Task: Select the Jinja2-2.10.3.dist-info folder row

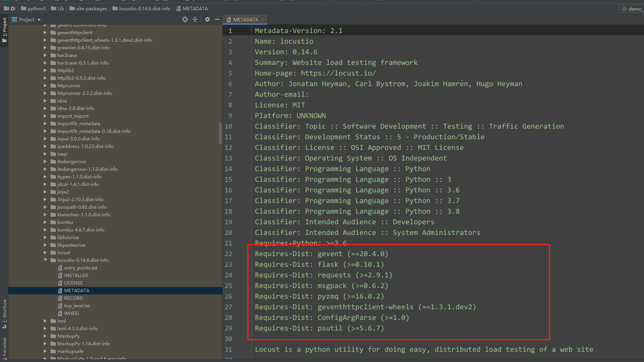Action: coord(115,199)
